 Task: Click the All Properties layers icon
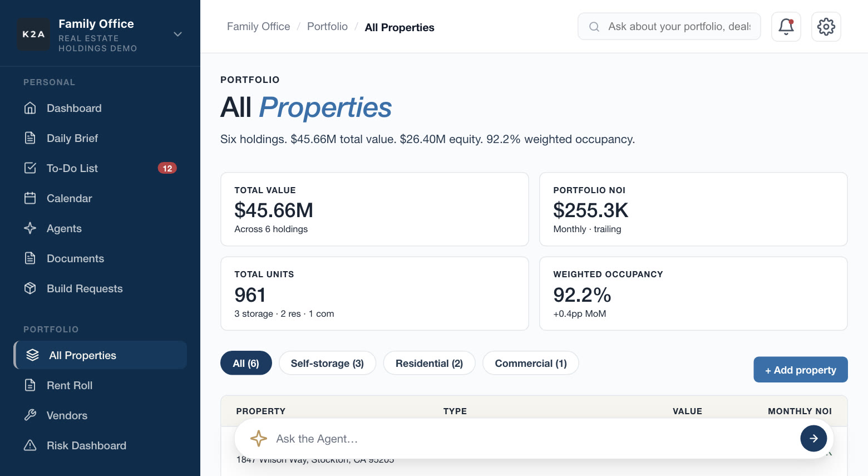coord(32,355)
